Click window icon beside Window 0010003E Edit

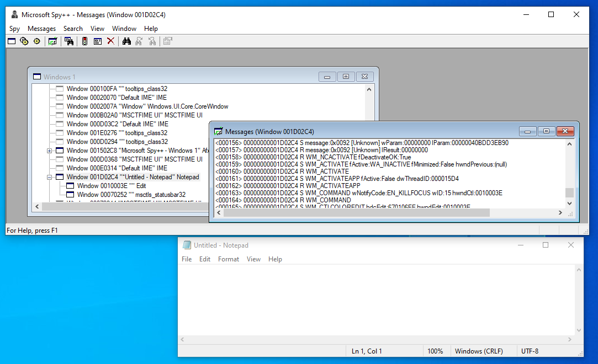(x=70, y=186)
